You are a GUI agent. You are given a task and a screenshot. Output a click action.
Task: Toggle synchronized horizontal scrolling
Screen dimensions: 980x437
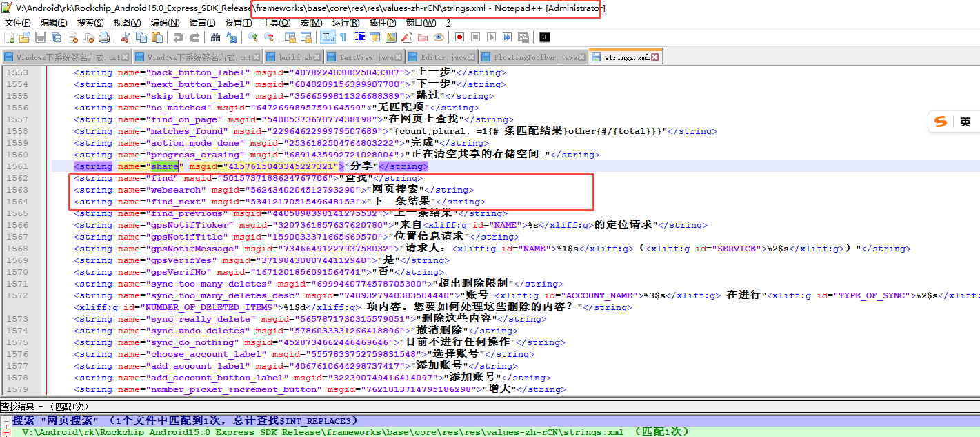click(x=306, y=37)
